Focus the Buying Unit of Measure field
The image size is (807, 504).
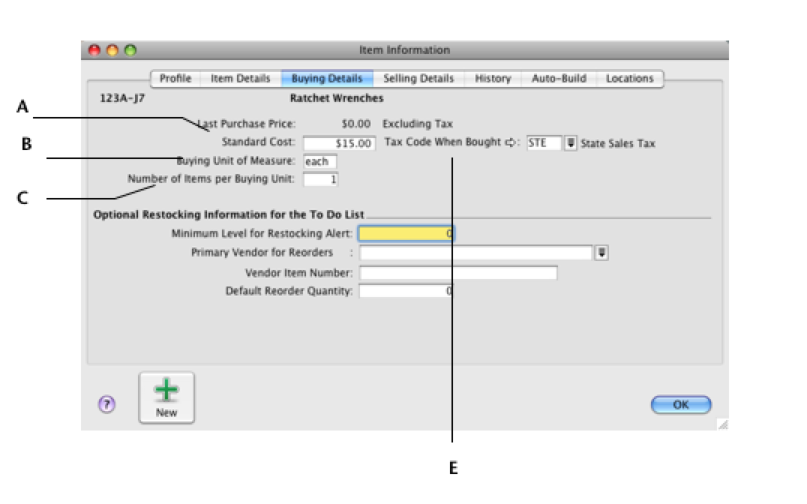coord(320,161)
